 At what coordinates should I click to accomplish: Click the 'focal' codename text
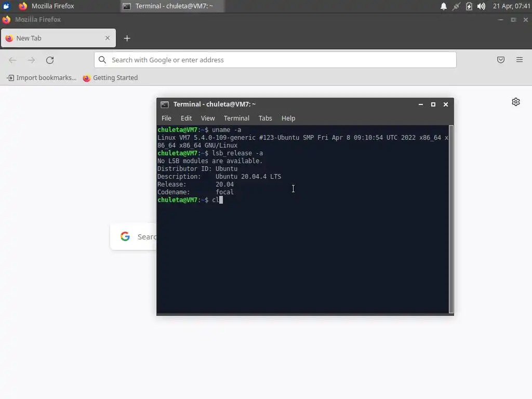point(224,192)
